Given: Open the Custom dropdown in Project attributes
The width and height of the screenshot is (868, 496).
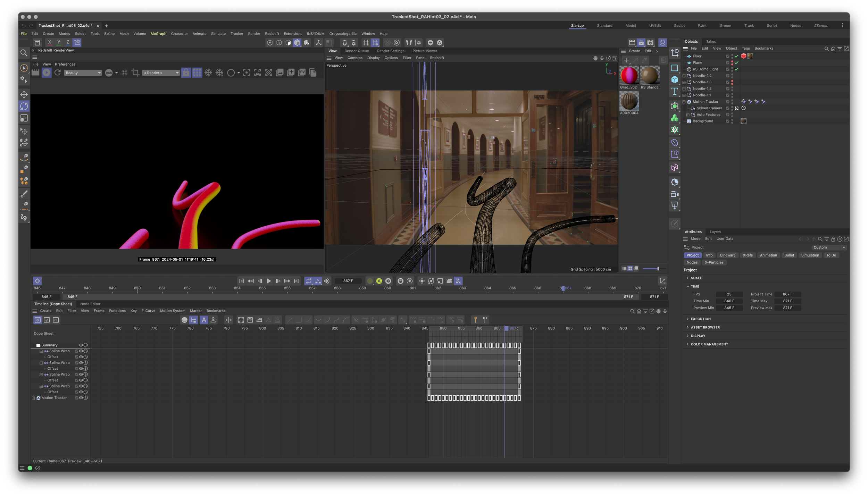Looking at the screenshot, I should [x=829, y=247].
